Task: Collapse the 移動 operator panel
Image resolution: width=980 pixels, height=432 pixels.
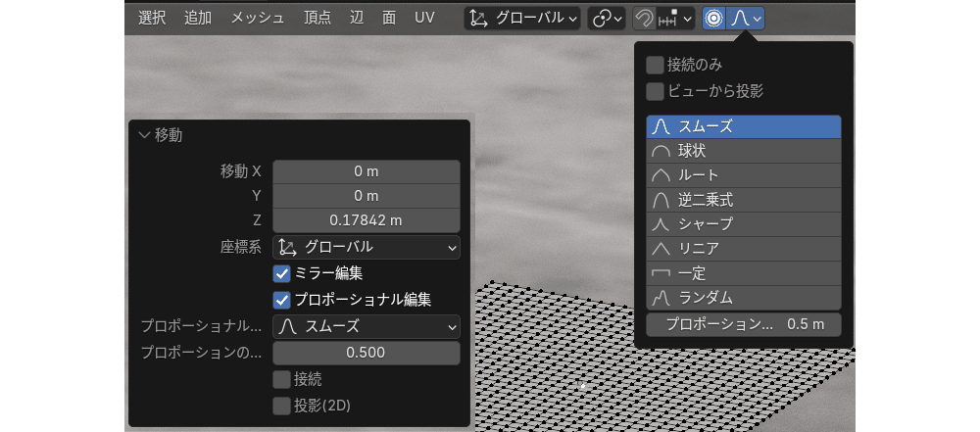Action: [x=145, y=134]
